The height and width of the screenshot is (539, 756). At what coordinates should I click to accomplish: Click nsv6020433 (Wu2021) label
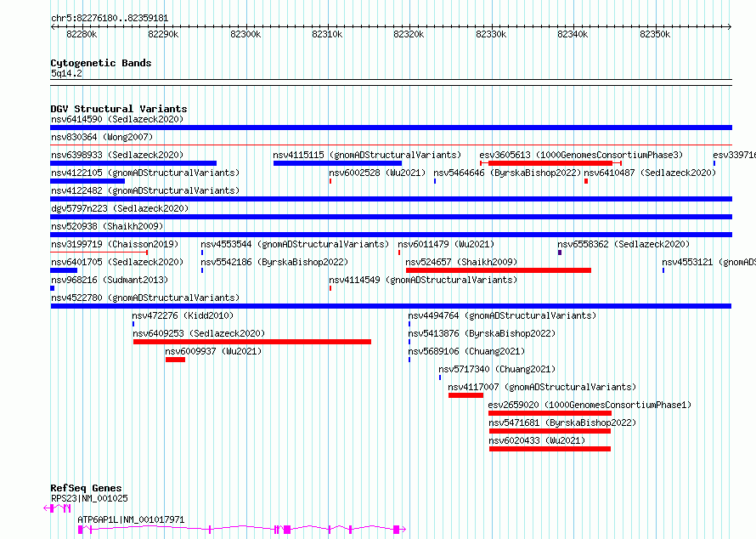[537, 440]
